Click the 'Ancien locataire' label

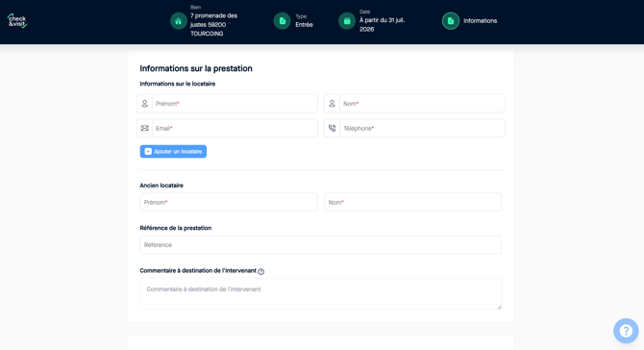pos(161,186)
